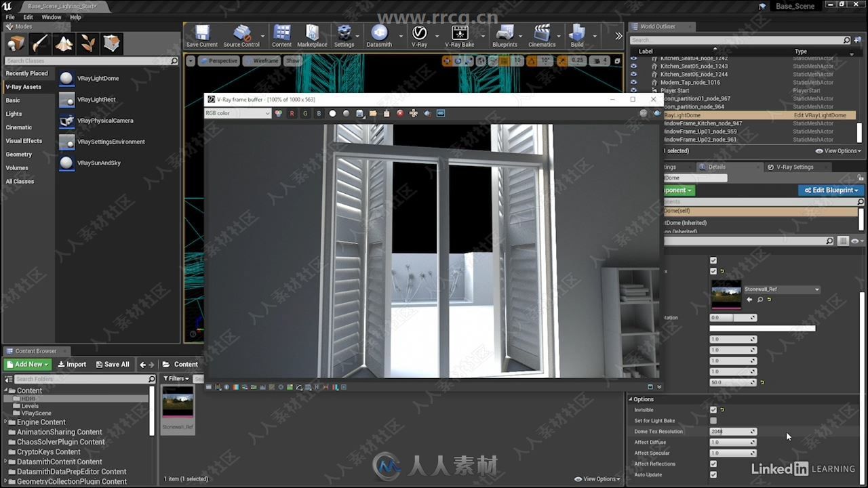The width and height of the screenshot is (868, 488).
Task: Click the white circle alpha icon in frame buffer
Action: (332, 113)
